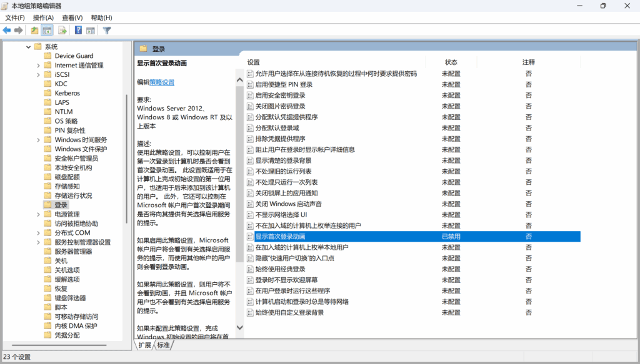This screenshot has width=640, height=364.
Task: Click the forward arrow toolbar icon
Action: [19, 30]
